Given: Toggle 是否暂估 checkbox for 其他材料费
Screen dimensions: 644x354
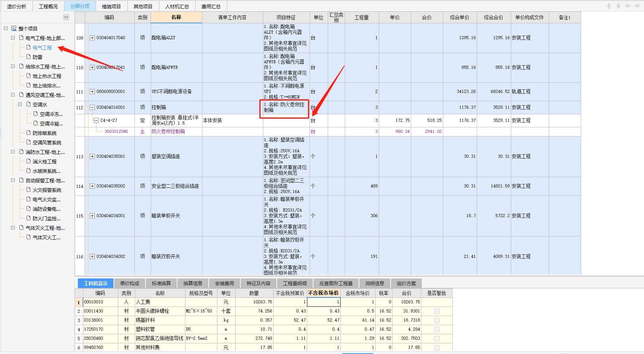Looking at the screenshot, I should 437,348.
